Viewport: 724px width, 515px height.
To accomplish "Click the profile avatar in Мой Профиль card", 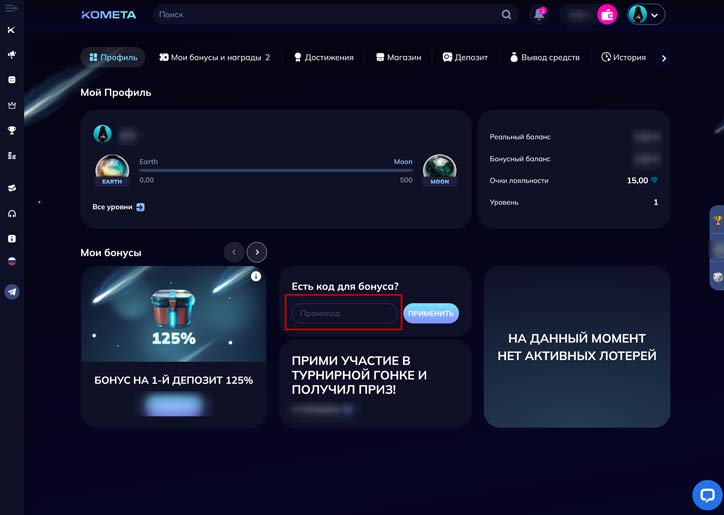I will [103, 134].
